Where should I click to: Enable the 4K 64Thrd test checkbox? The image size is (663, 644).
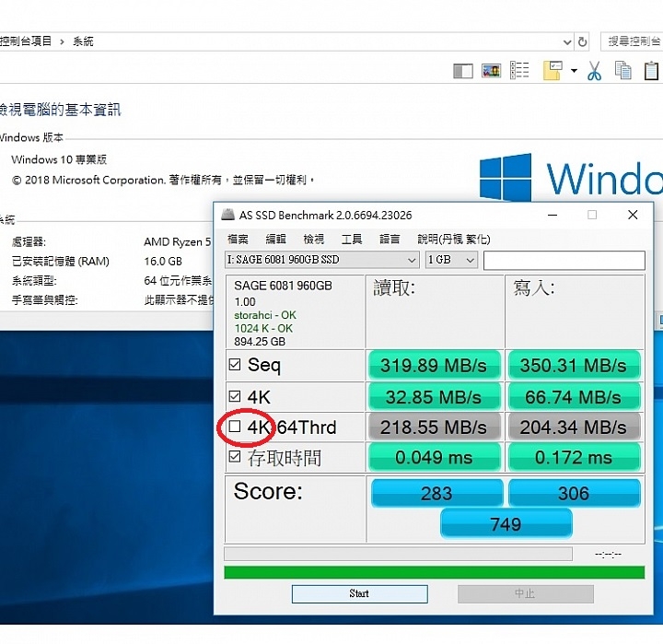[235, 426]
